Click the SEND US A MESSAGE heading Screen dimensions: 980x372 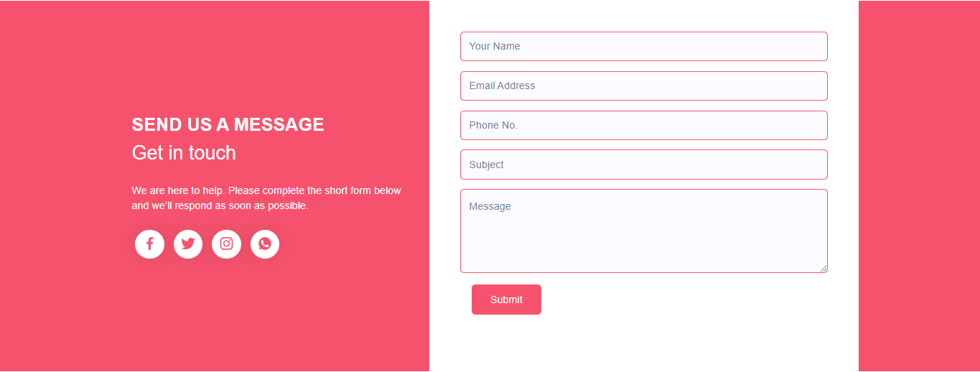228,124
